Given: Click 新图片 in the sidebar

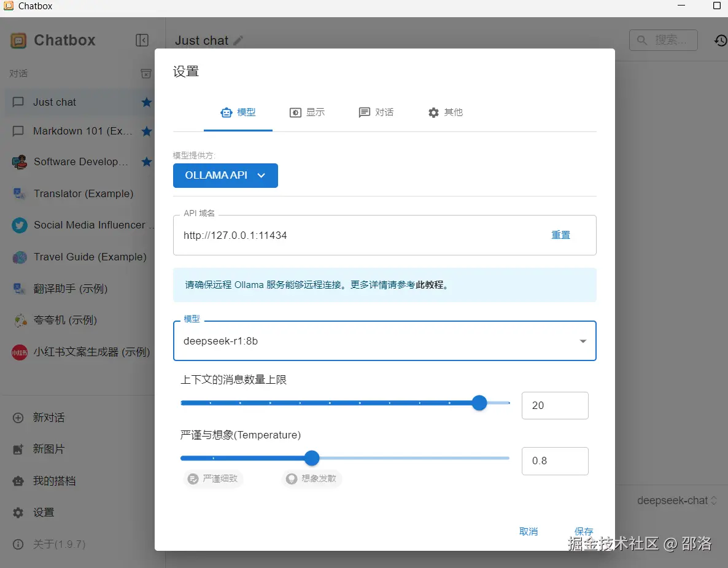Looking at the screenshot, I should click(48, 449).
